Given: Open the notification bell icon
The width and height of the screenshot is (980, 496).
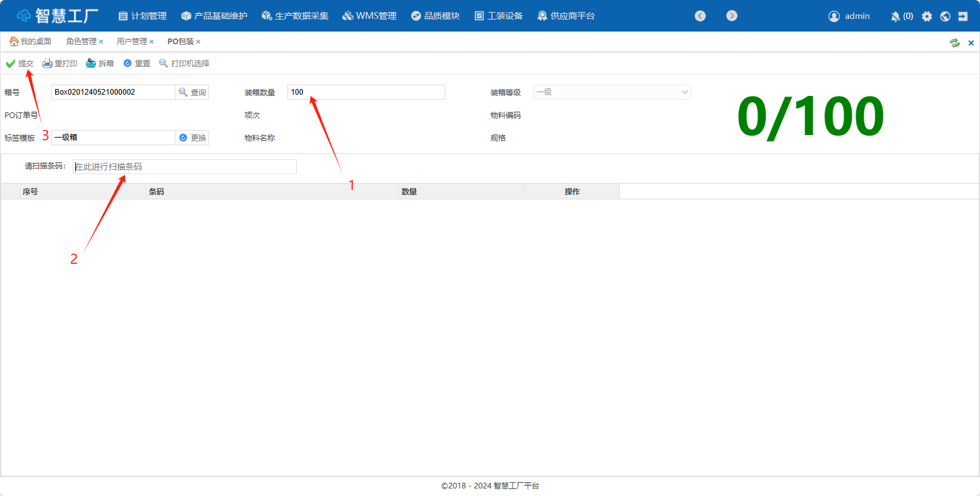Looking at the screenshot, I should pyautogui.click(x=895, y=16).
